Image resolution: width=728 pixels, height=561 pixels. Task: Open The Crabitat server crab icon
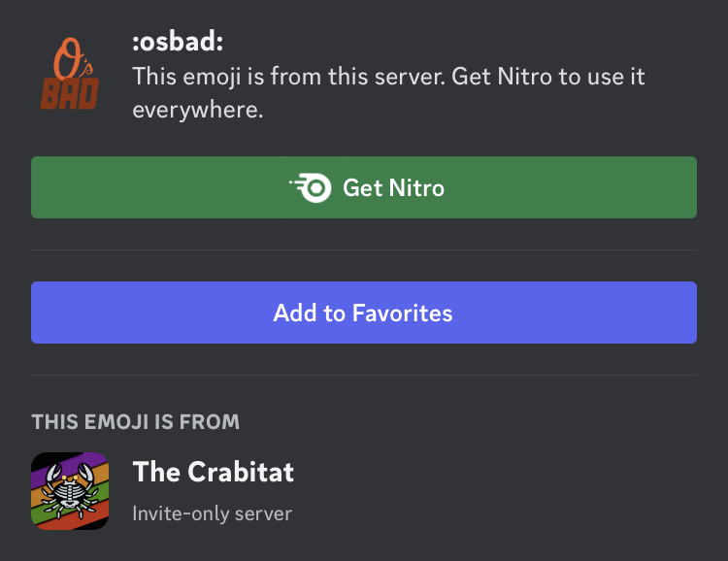tap(70, 491)
